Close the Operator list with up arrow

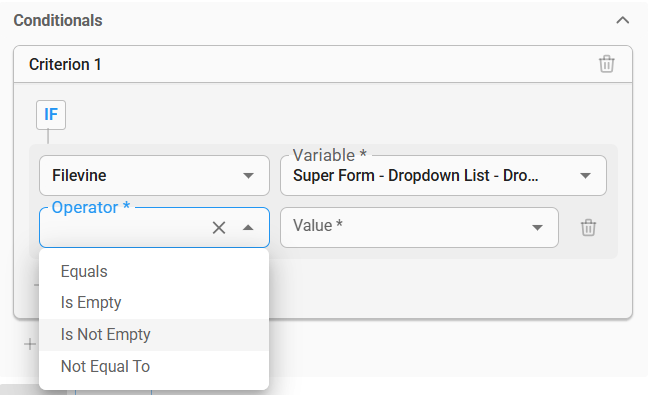tap(248, 228)
